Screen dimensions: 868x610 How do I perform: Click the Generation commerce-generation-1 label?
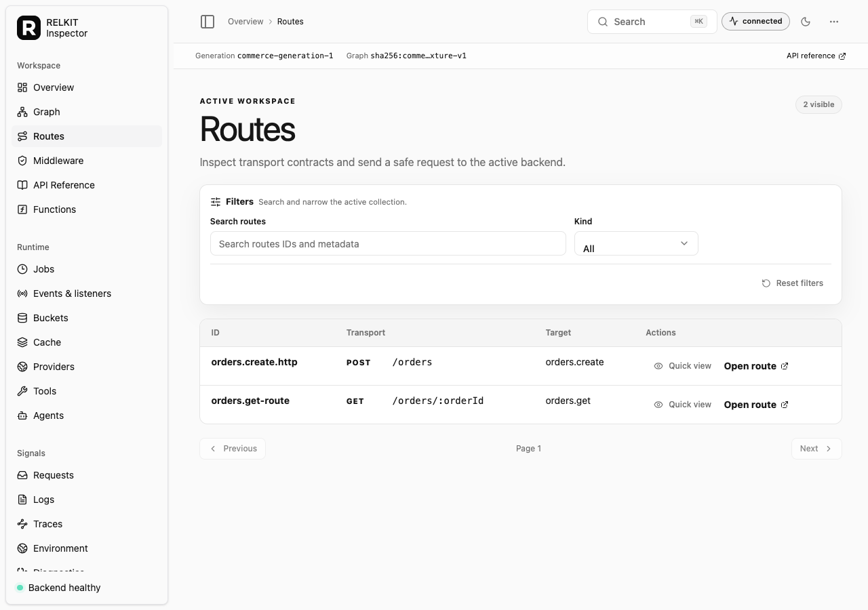point(264,56)
